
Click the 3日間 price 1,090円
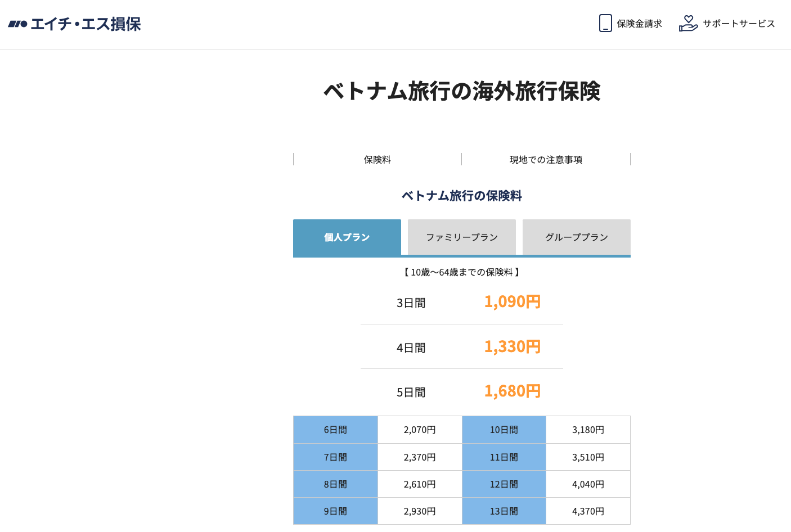tap(512, 302)
